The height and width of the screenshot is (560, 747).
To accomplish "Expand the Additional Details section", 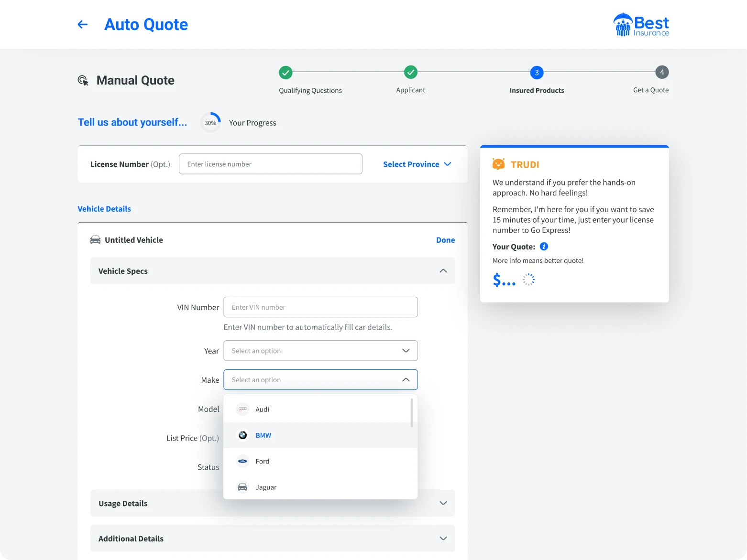I will 273,538.
